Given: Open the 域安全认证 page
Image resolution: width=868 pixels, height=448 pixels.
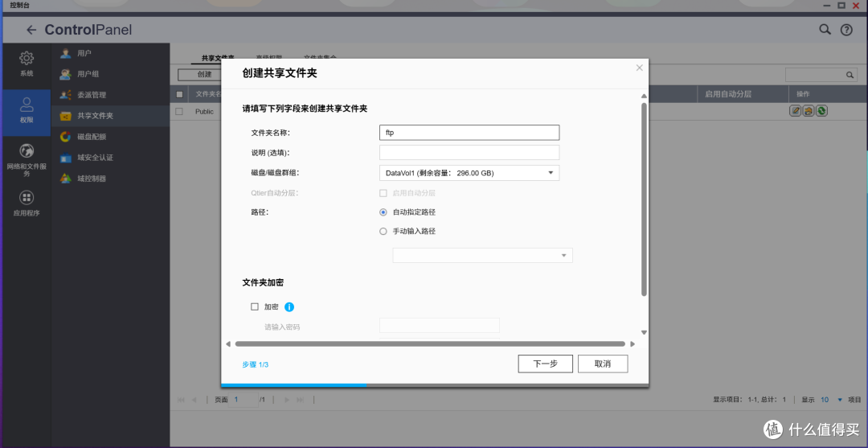Looking at the screenshot, I should coord(110,158).
